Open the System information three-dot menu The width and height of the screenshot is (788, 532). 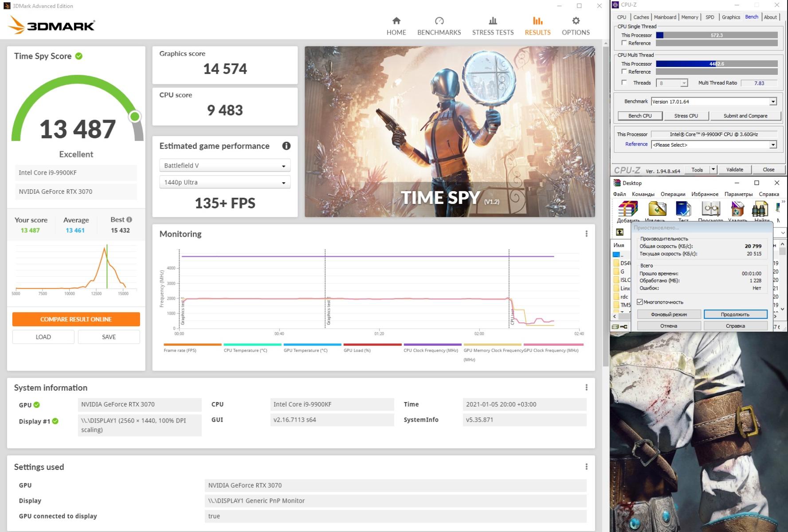(x=586, y=387)
